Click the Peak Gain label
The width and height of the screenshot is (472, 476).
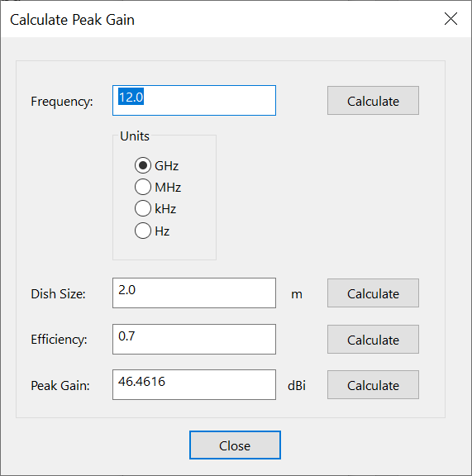[60, 386]
